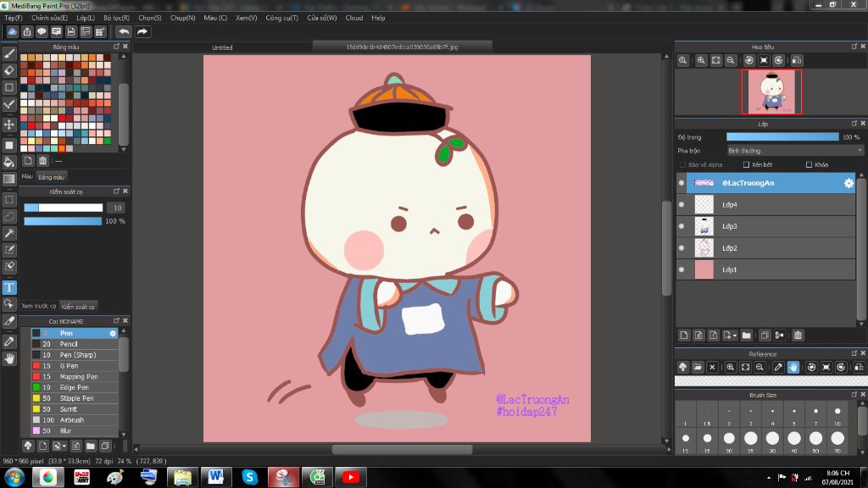Screen dimensions: 868x488
Task: Open the Pen brush settings gear
Action: tap(113, 333)
